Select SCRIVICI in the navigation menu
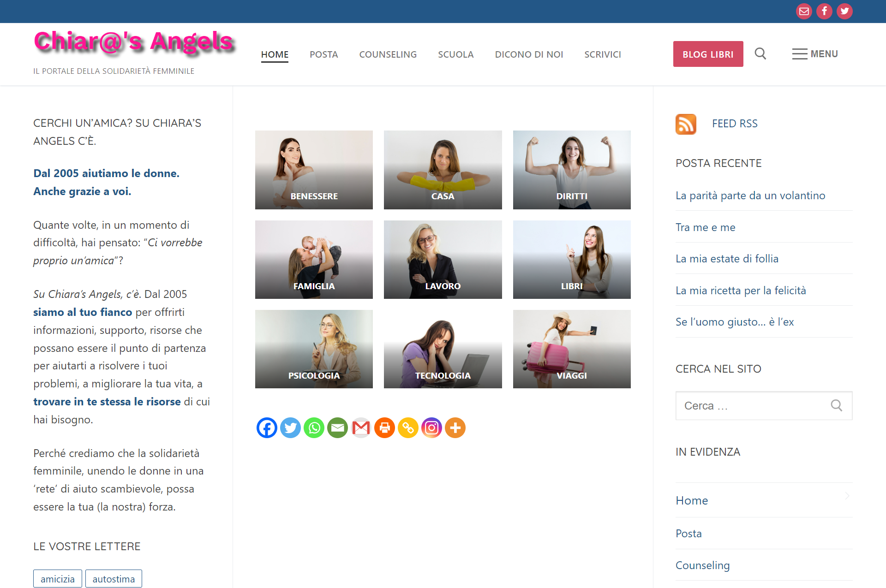 point(603,54)
